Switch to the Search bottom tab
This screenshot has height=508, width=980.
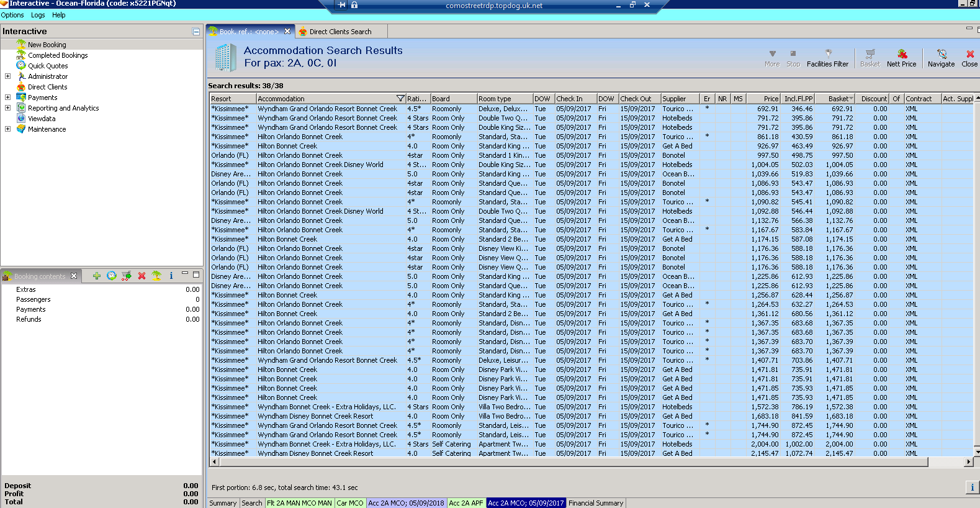coord(252,503)
